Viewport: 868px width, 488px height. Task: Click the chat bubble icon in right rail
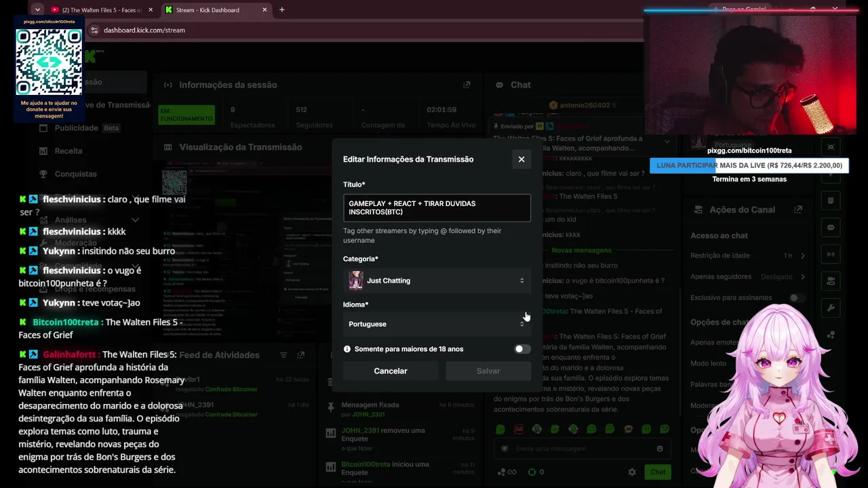point(831,228)
